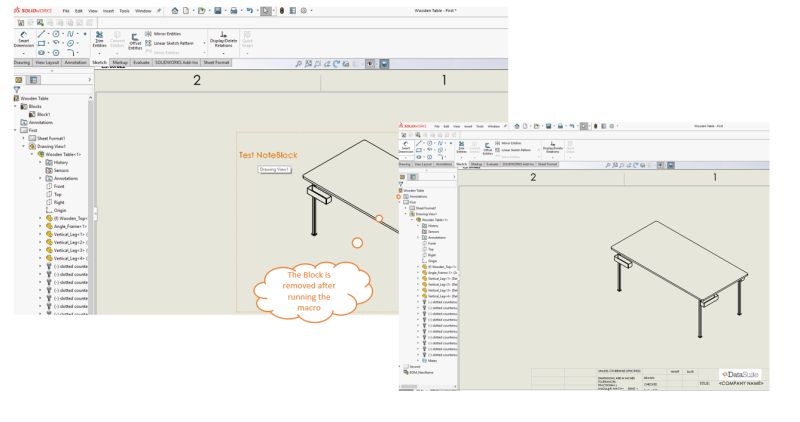The image size is (800, 422).
Task: Select Corner Rectangle tool in left window
Action: pos(41,43)
